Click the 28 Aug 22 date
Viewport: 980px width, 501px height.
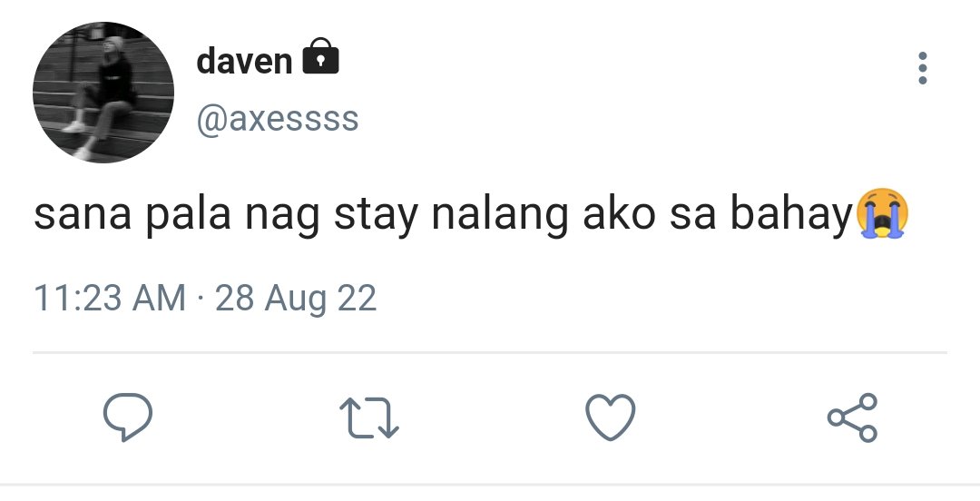pyautogui.click(x=296, y=299)
